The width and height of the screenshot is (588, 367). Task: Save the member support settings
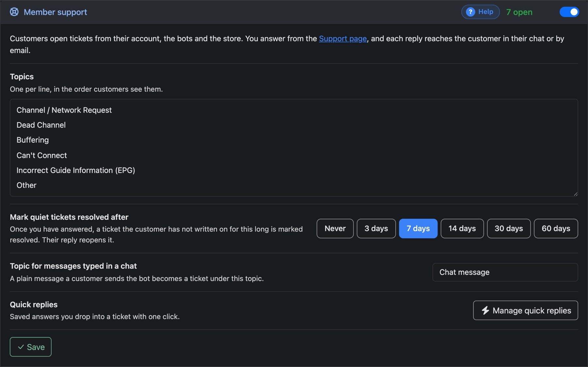pos(31,347)
